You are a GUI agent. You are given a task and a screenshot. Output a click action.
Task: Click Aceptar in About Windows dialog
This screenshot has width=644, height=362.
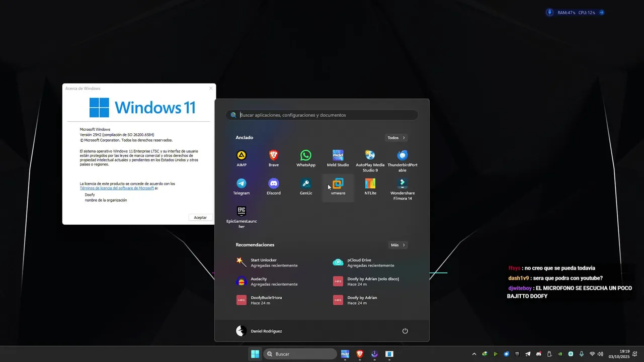click(200, 217)
